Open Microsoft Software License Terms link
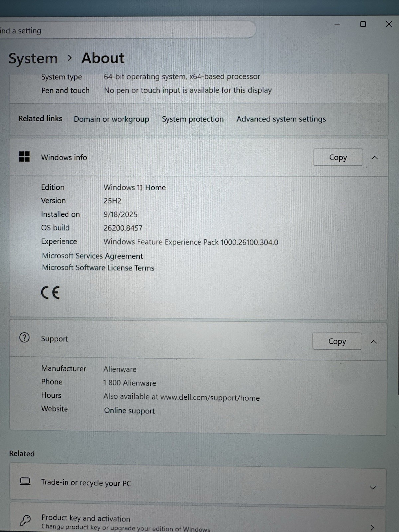399x532 pixels. tap(98, 268)
